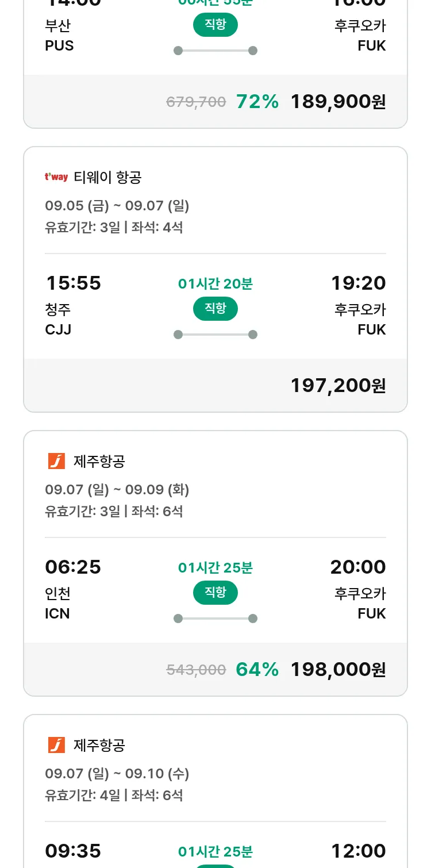Select the 198,000원 Jeju Air fare
This screenshot has width=431, height=868.
(338, 670)
